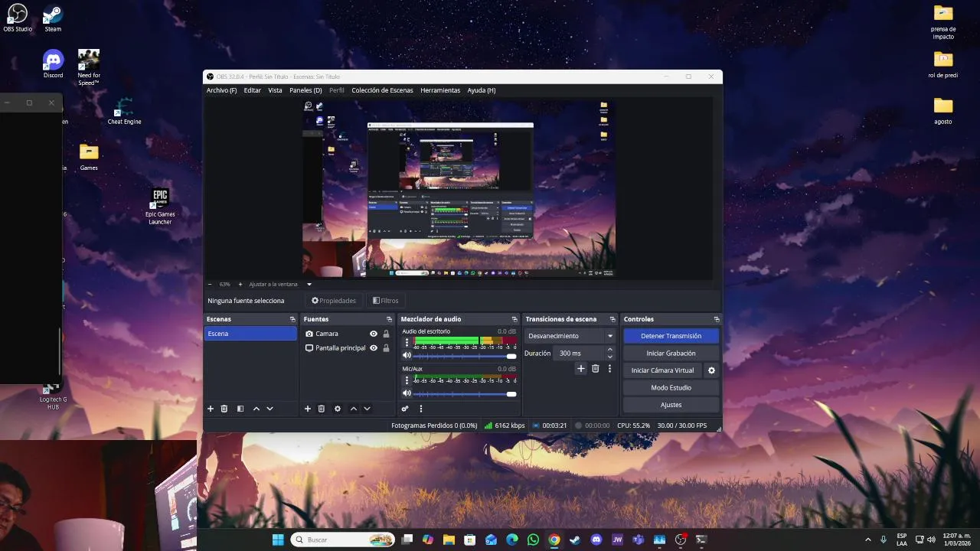This screenshot has width=980, height=551.
Task: Show hidden system tray icons chevron
Action: click(x=867, y=540)
